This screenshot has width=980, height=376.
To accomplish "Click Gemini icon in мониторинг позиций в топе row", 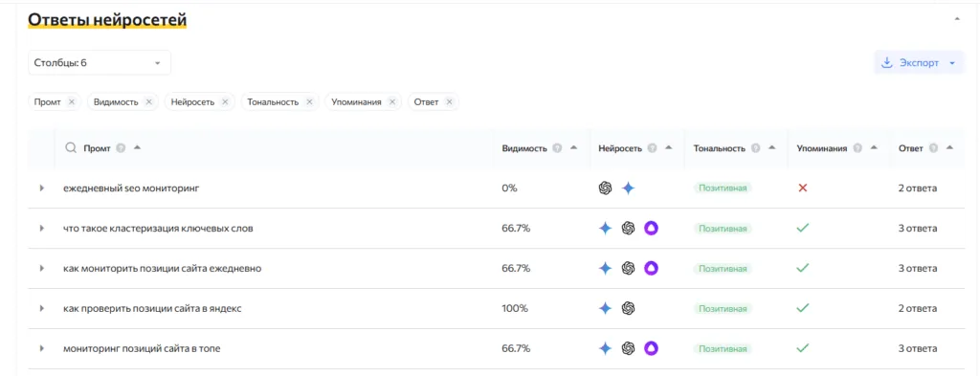I will coord(605,348).
